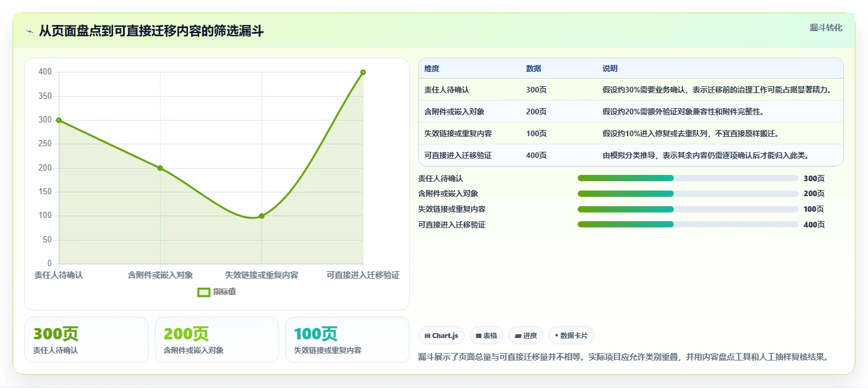Click the 责任人待确认 label beside the progress bar
This screenshot has width=868, height=388.
tap(440, 179)
